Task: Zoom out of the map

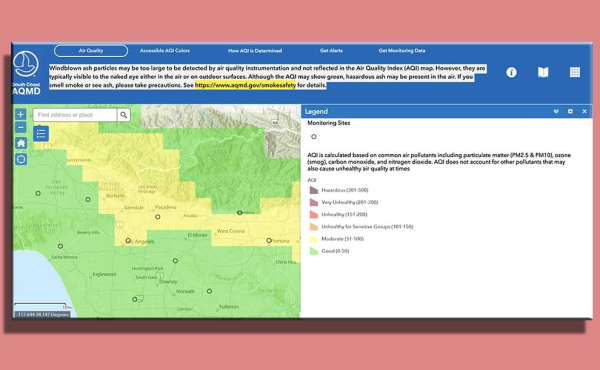Action: [x=21, y=127]
